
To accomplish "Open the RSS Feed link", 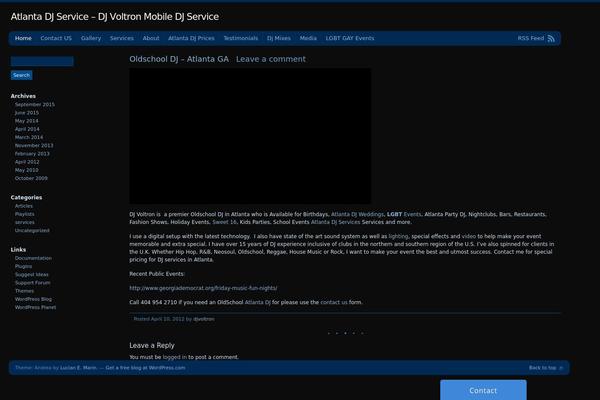I will click(x=530, y=38).
